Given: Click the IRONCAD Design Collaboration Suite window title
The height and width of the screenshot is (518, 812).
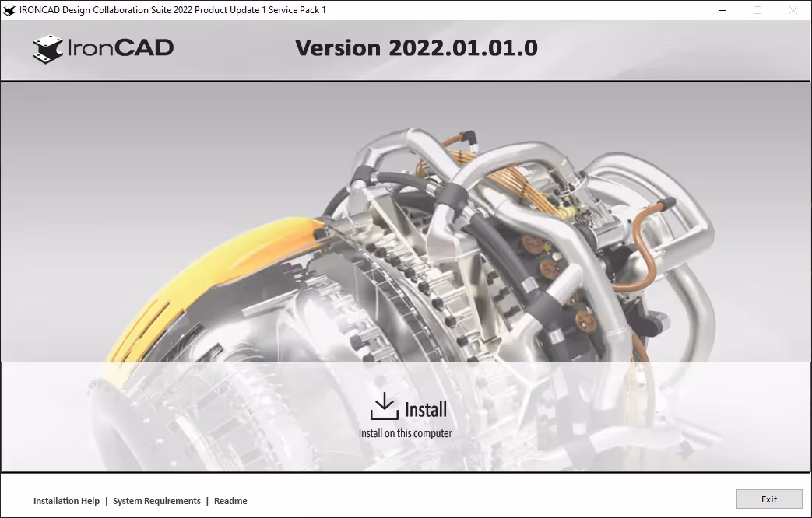Looking at the screenshot, I should click(173, 10).
